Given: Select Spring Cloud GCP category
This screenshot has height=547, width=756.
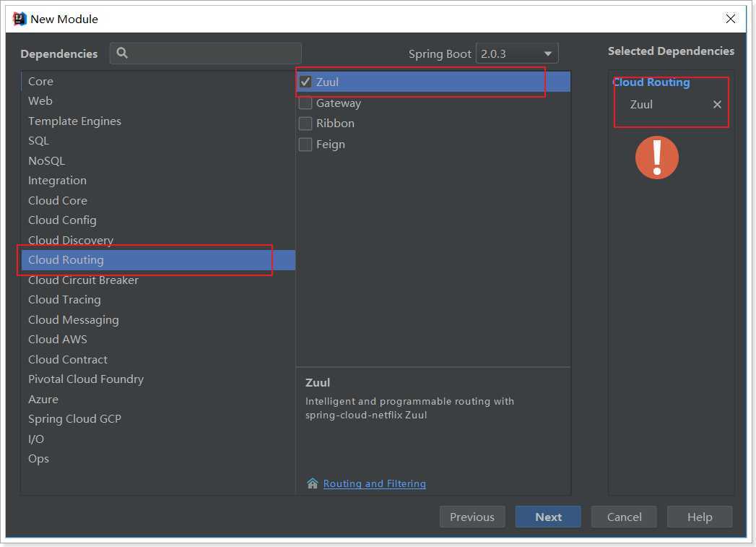Looking at the screenshot, I should point(158,418).
